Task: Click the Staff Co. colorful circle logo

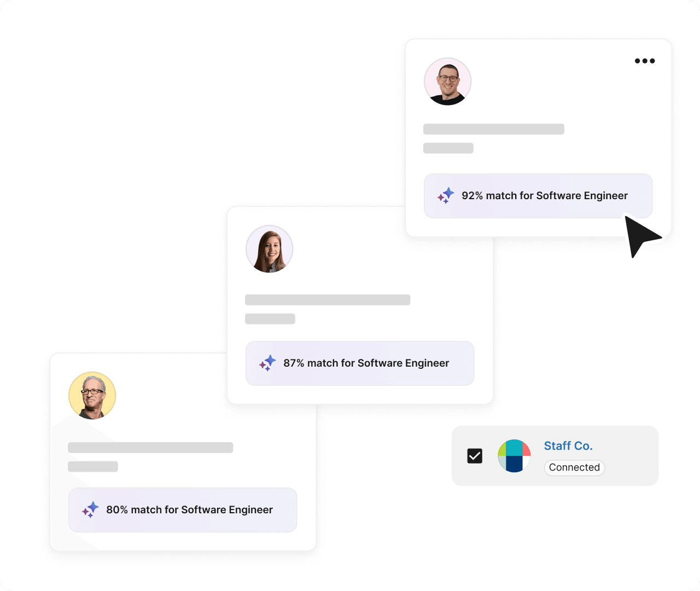Action: pyautogui.click(x=514, y=456)
